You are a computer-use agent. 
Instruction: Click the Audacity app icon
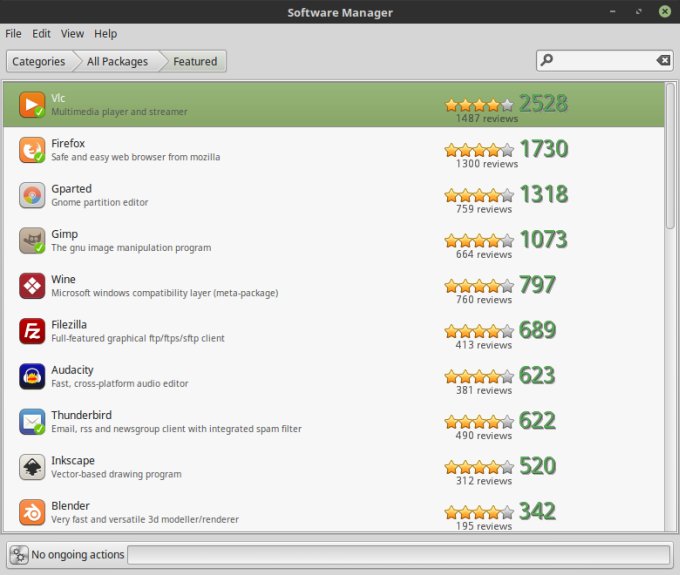tap(32, 376)
